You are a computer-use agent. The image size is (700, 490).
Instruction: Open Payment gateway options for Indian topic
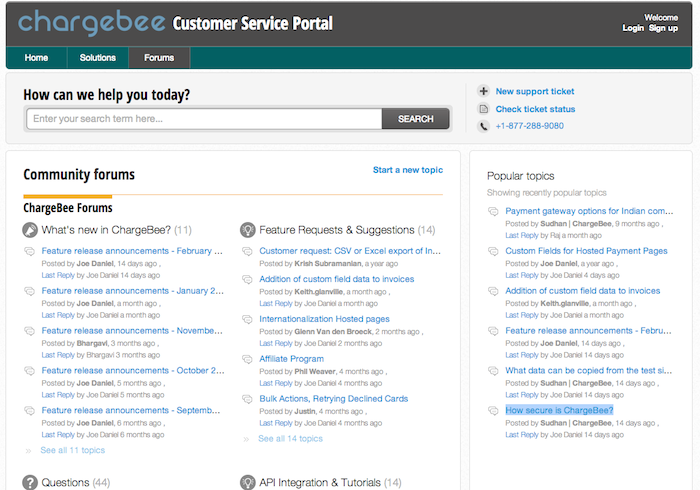[589, 211]
